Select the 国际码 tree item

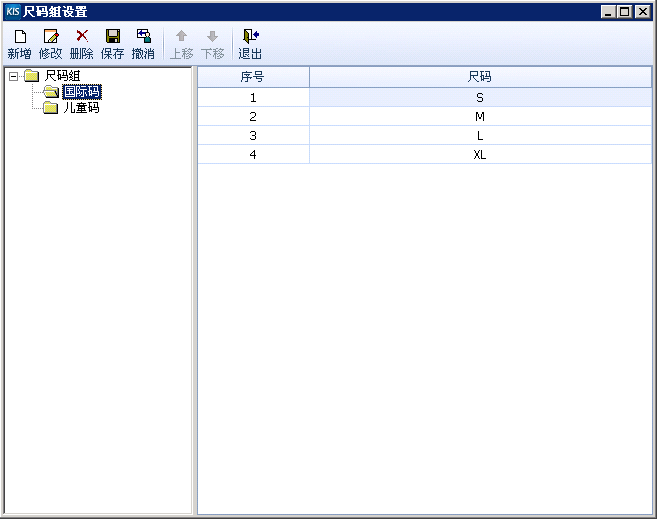[81, 92]
